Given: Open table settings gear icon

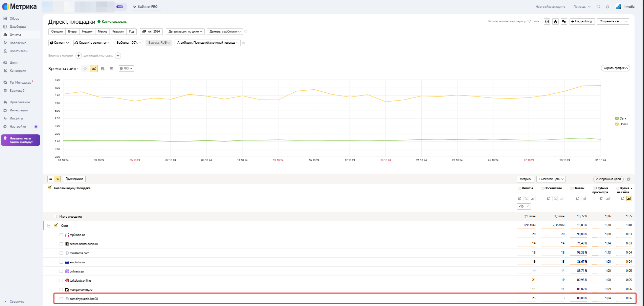Looking at the screenshot, I should pyautogui.click(x=628, y=179).
